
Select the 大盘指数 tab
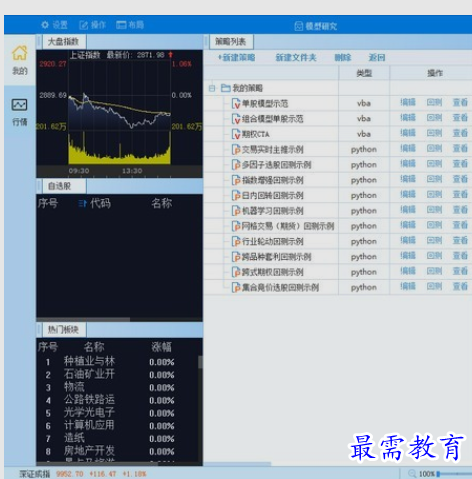tap(63, 42)
